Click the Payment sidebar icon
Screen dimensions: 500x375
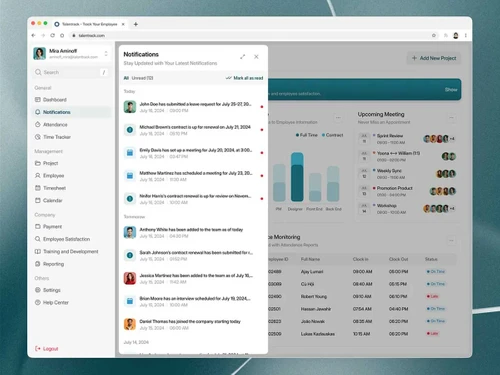pos(38,226)
